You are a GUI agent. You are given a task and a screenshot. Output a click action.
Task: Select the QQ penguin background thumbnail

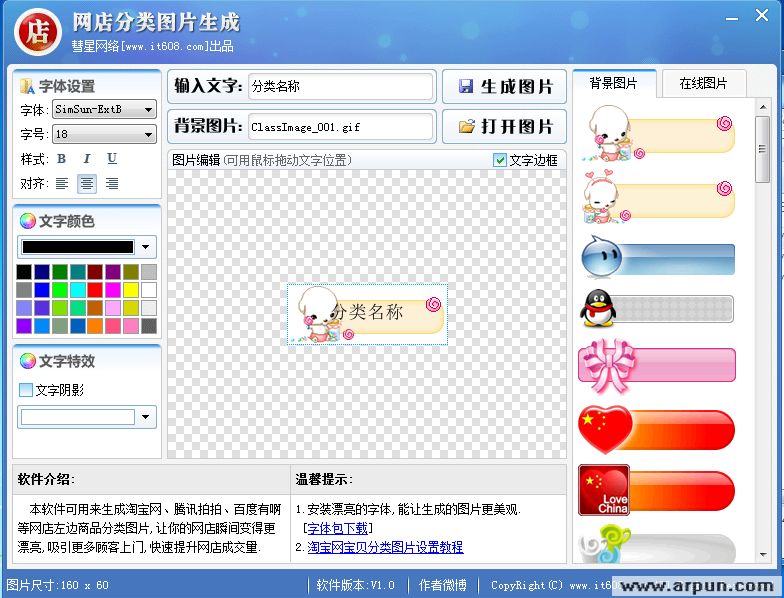click(x=657, y=308)
